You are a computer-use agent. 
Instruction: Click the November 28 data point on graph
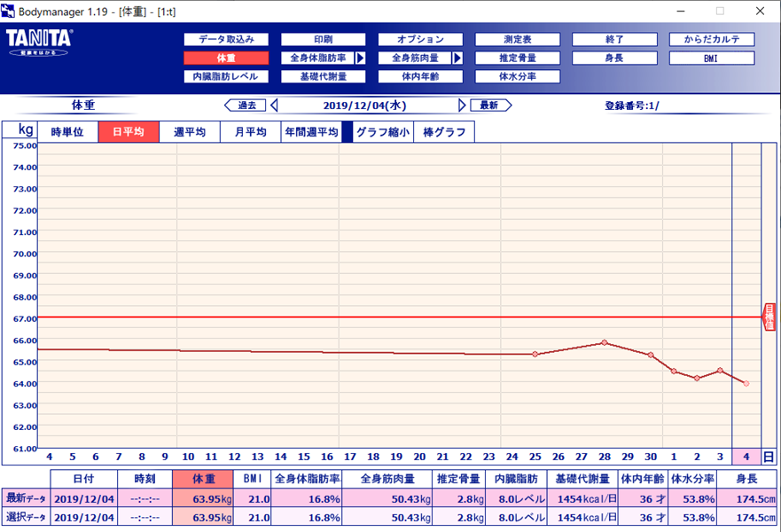604,342
